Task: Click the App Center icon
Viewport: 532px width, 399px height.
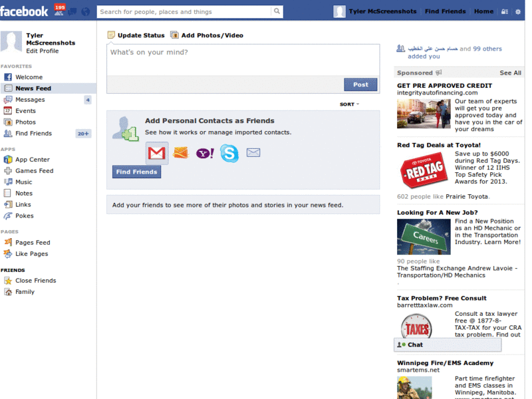Action: [8, 160]
